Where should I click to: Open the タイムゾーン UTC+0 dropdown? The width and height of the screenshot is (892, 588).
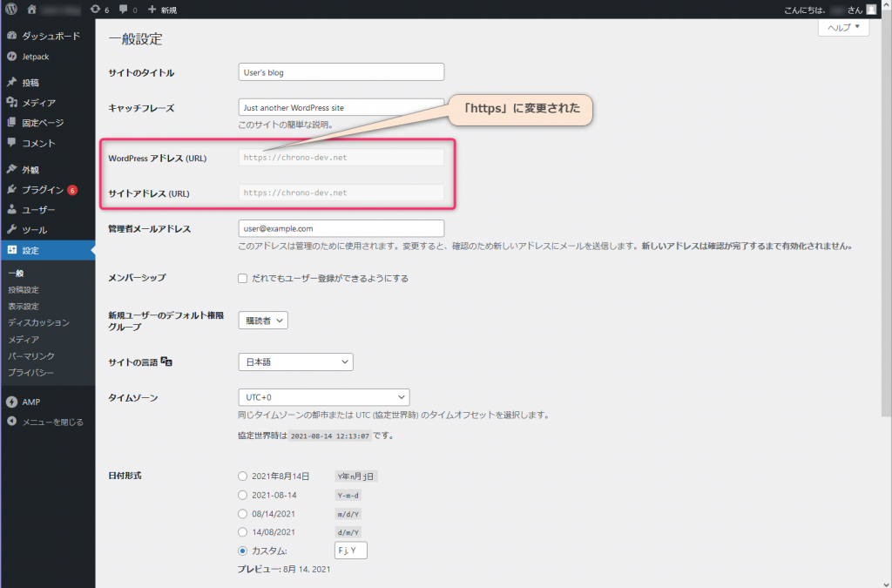[323, 397]
